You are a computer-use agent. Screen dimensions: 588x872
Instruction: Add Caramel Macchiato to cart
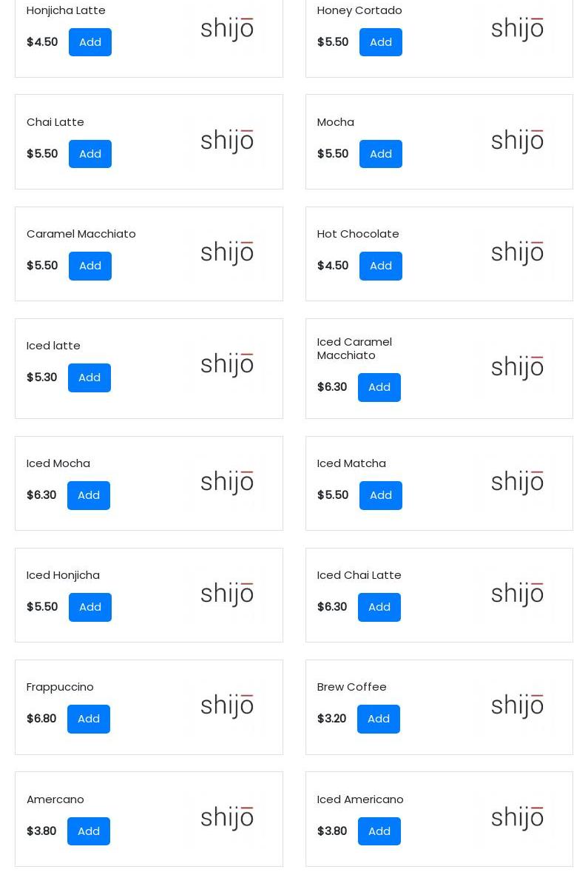point(90,266)
